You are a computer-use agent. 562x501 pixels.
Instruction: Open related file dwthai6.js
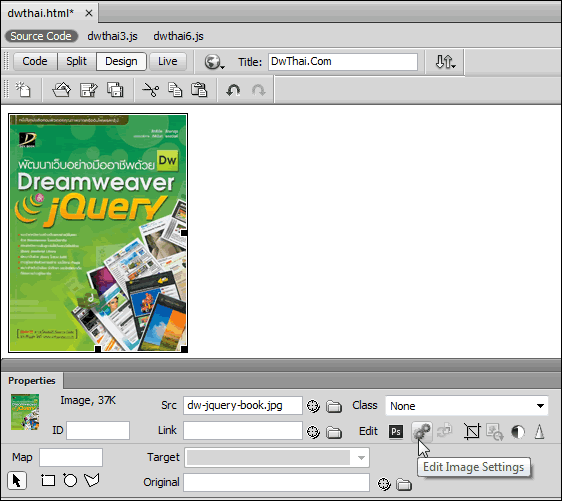pyautogui.click(x=178, y=36)
